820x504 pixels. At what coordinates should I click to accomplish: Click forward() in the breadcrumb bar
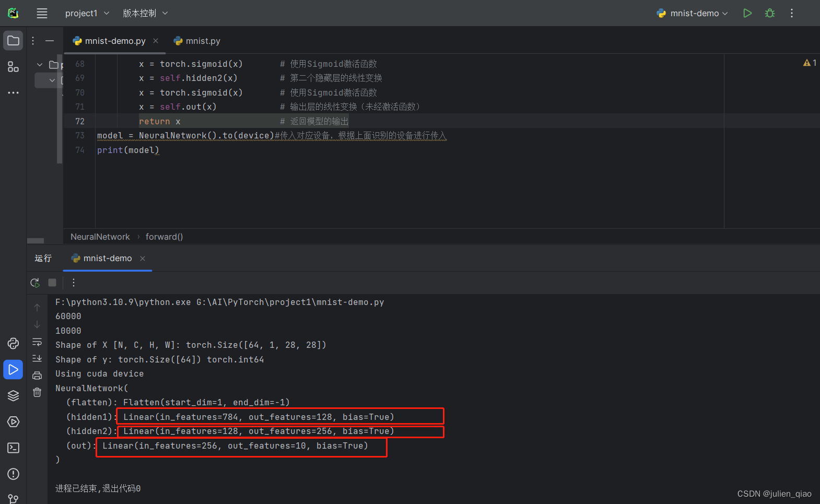164,237
